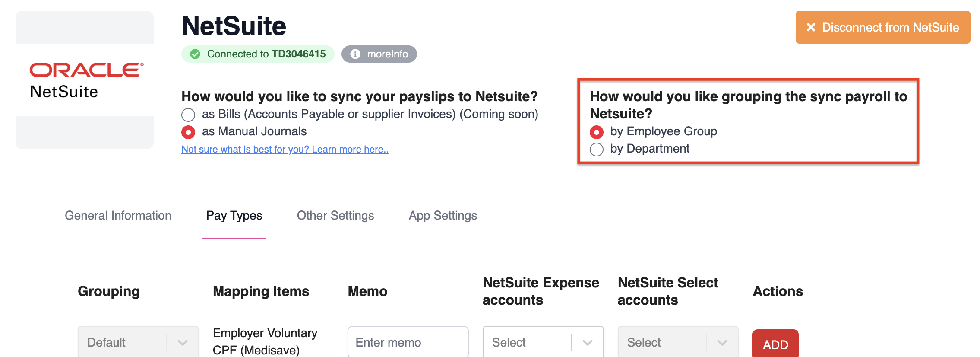
Task: Click the Enter memo text field
Action: (408, 342)
